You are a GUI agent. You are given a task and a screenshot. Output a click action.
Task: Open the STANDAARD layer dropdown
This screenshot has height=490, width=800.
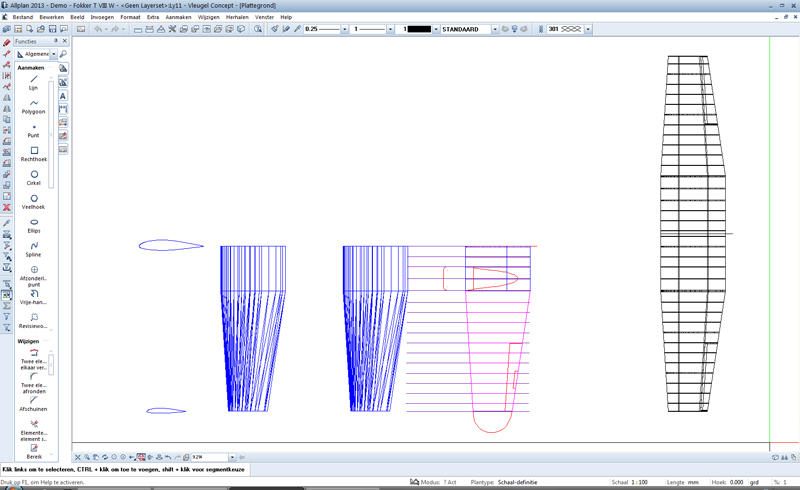tap(495, 29)
